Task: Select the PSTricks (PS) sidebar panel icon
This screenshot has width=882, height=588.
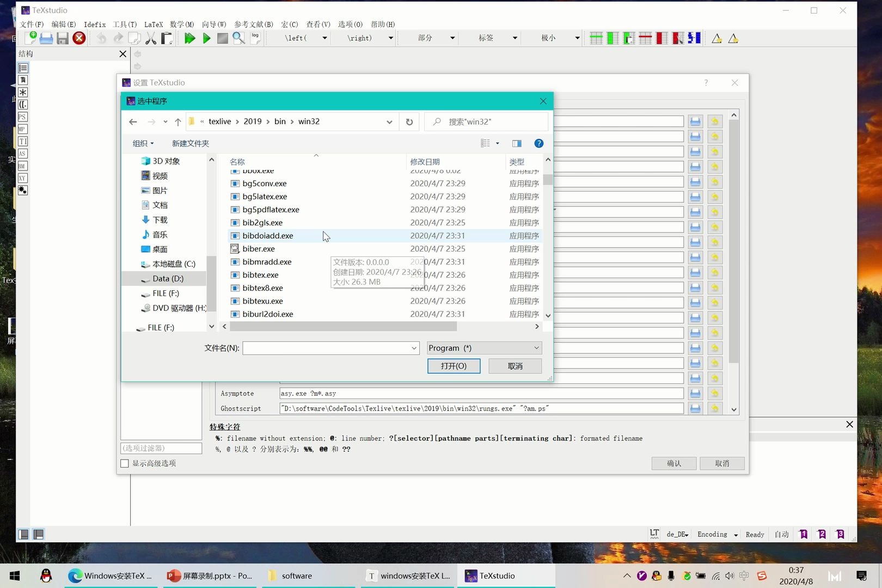Action: pos(22,117)
